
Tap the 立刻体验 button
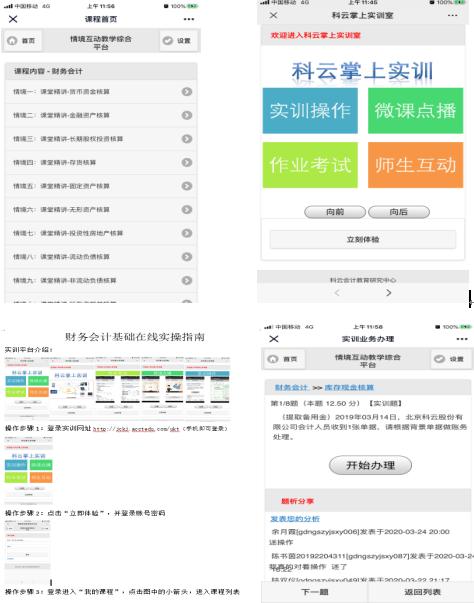point(363,240)
